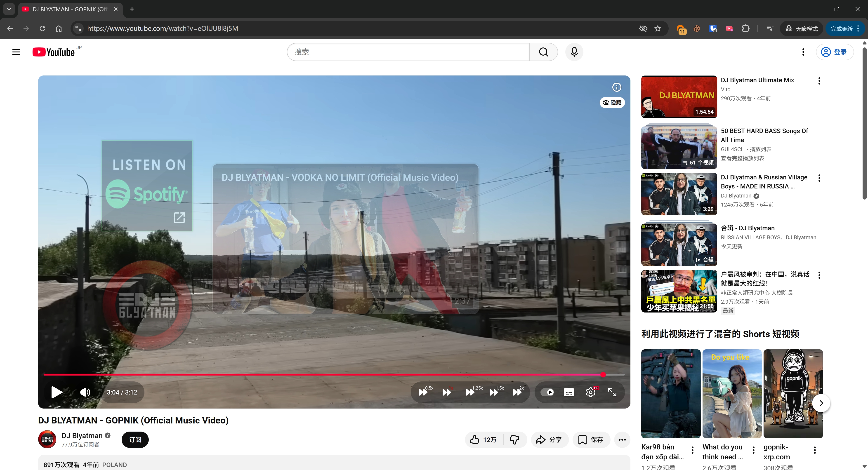Hide end screen cards with 隐藏 button
This screenshot has width=868, height=470.
coord(612,102)
